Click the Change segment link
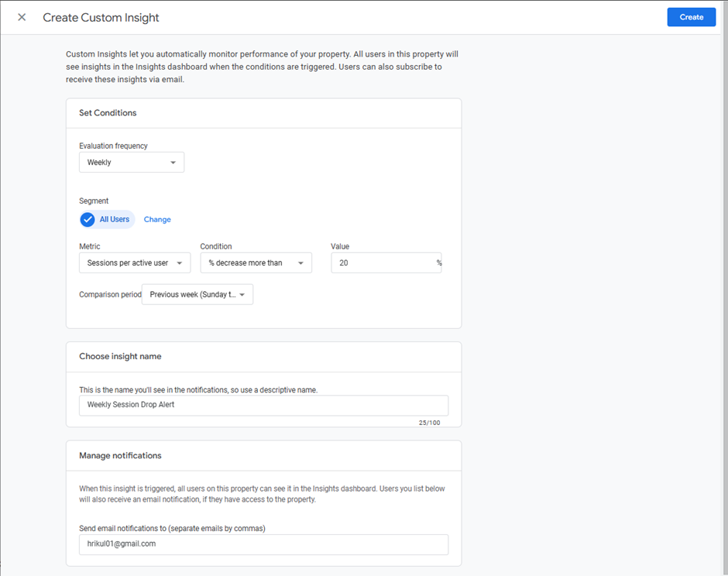 coord(157,220)
